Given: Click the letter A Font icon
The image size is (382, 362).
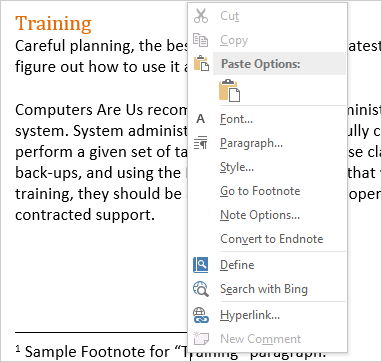Looking at the screenshot, I should (201, 119).
